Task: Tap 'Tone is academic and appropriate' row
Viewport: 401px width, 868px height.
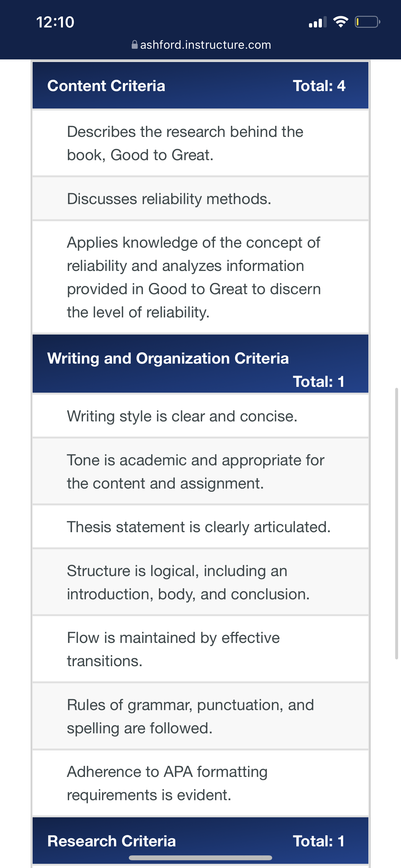Action: (200, 471)
